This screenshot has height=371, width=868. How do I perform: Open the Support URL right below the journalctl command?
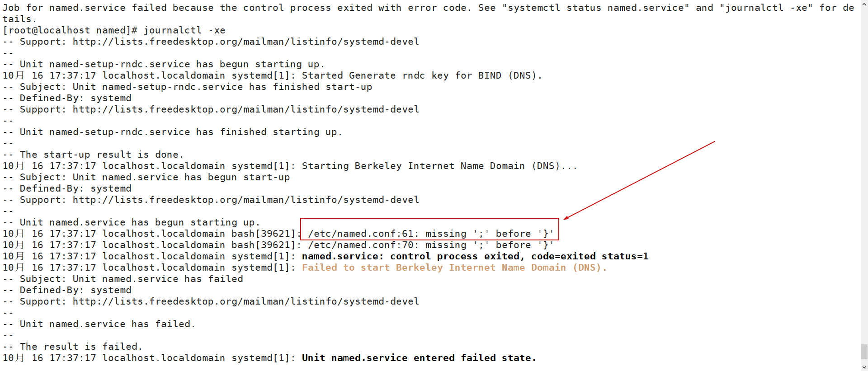[x=245, y=42]
